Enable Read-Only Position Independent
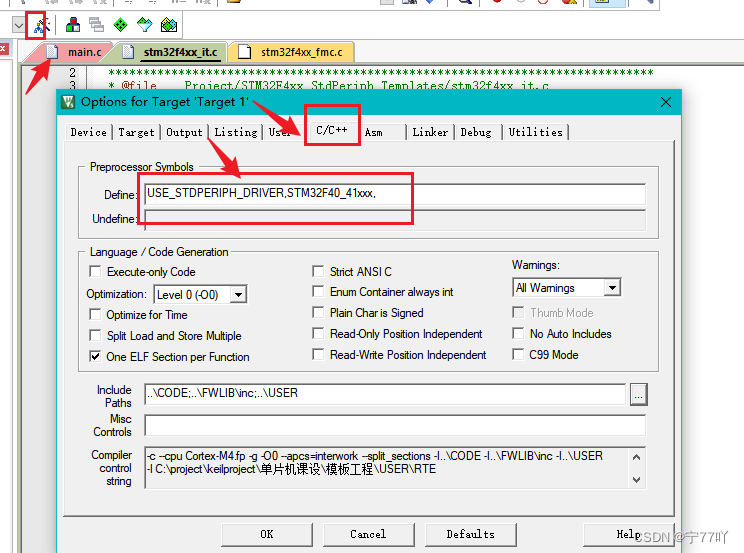 click(x=318, y=334)
